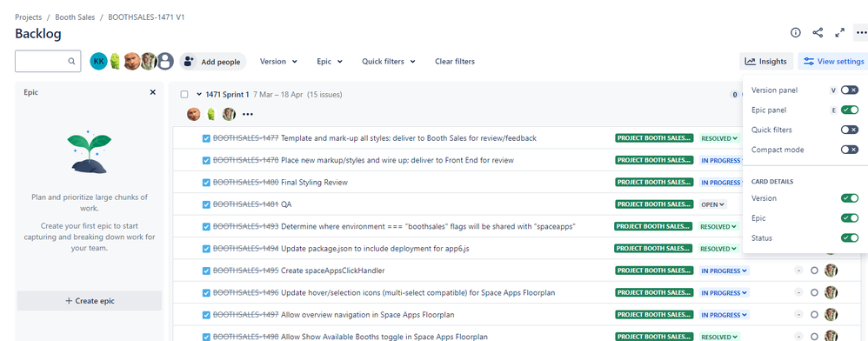This screenshot has height=341, width=868.
Task: Open the Booth Sales breadcrumb link
Action: tap(75, 17)
